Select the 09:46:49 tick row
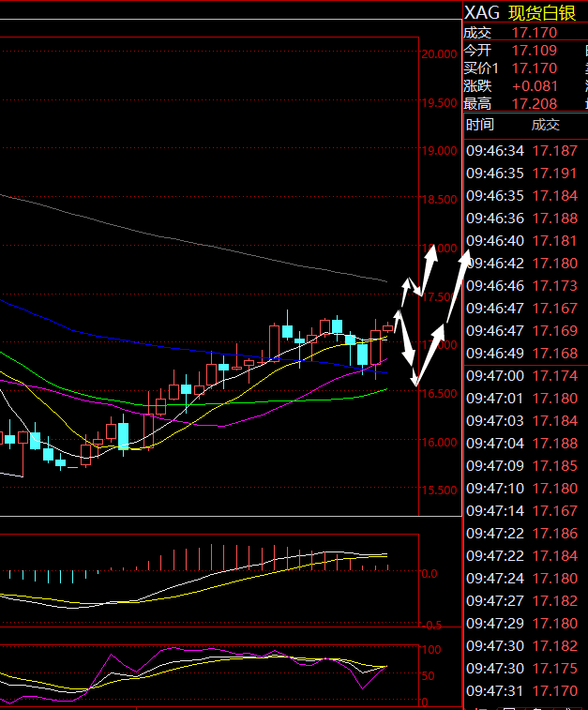588x710 pixels. 522,354
